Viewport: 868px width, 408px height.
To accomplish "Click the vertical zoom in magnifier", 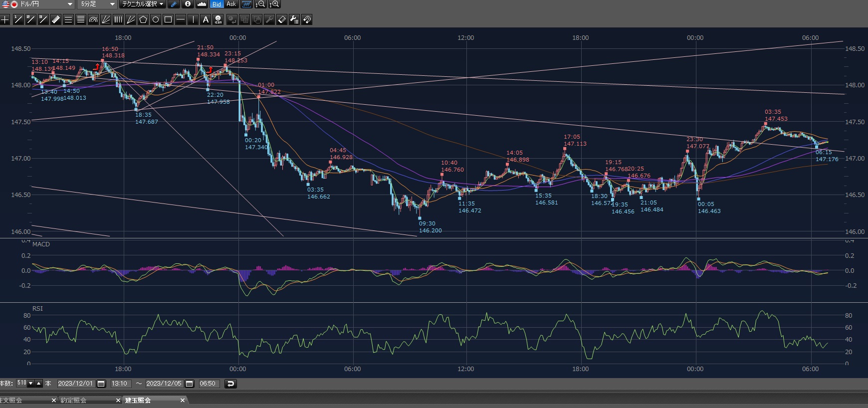I will [274, 4].
